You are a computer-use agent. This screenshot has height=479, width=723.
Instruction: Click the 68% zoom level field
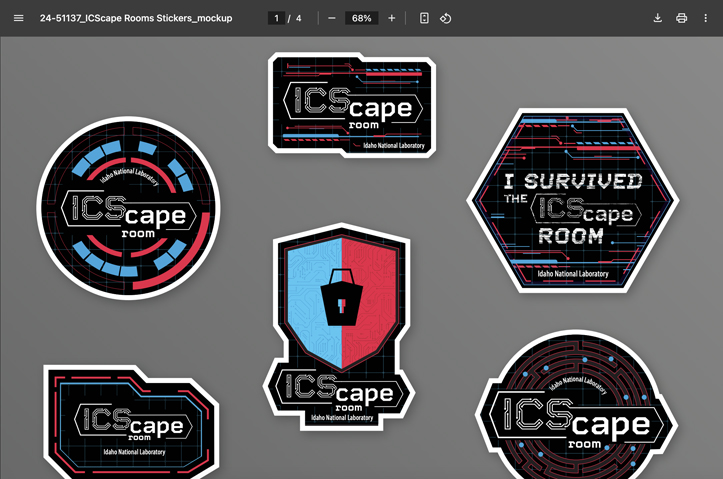tap(362, 18)
